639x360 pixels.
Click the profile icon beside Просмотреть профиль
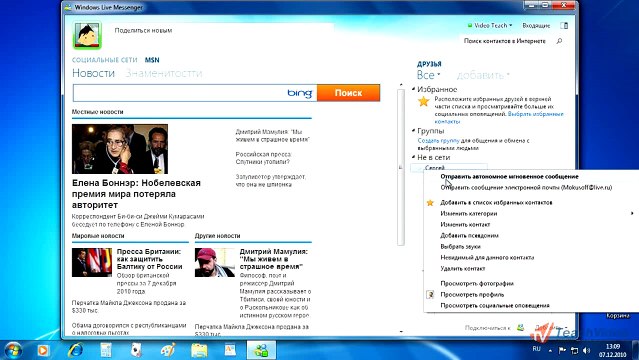pyautogui.click(x=430, y=294)
